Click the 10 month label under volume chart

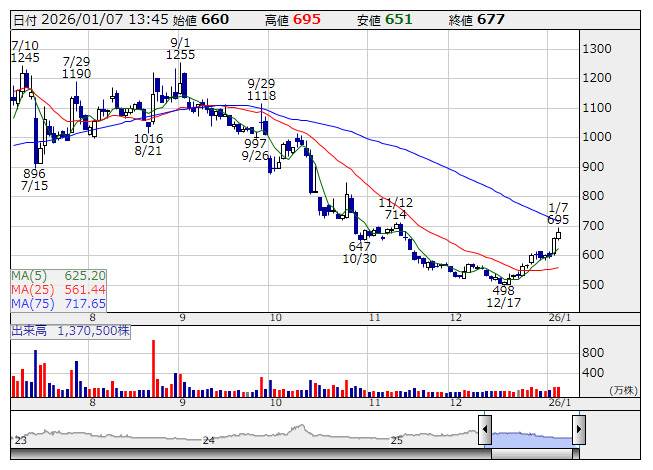click(x=276, y=403)
